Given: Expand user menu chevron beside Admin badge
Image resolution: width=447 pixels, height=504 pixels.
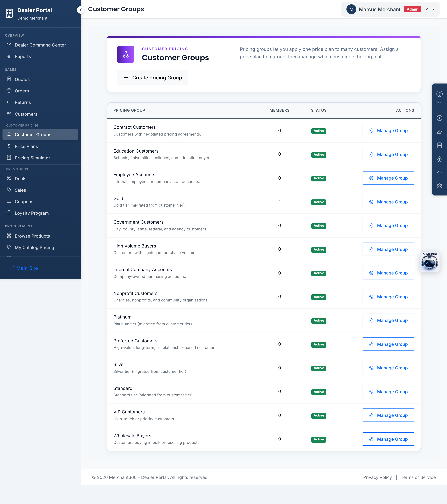Looking at the screenshot, I should point(426,9).
